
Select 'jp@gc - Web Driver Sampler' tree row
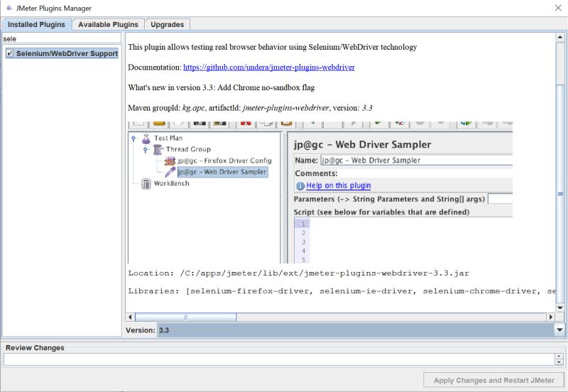pyautogui.click(x=222, y=172)
